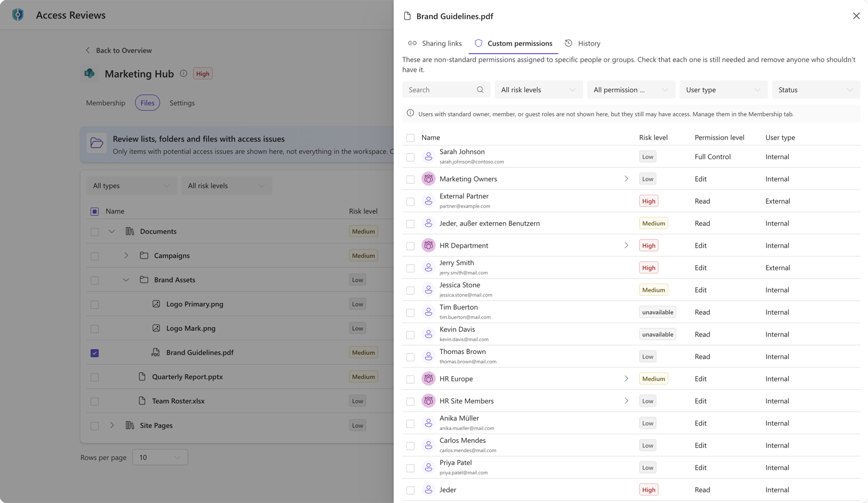Click the info icon next to Marketing Hub
868x503 pixels.
point(183,74)
